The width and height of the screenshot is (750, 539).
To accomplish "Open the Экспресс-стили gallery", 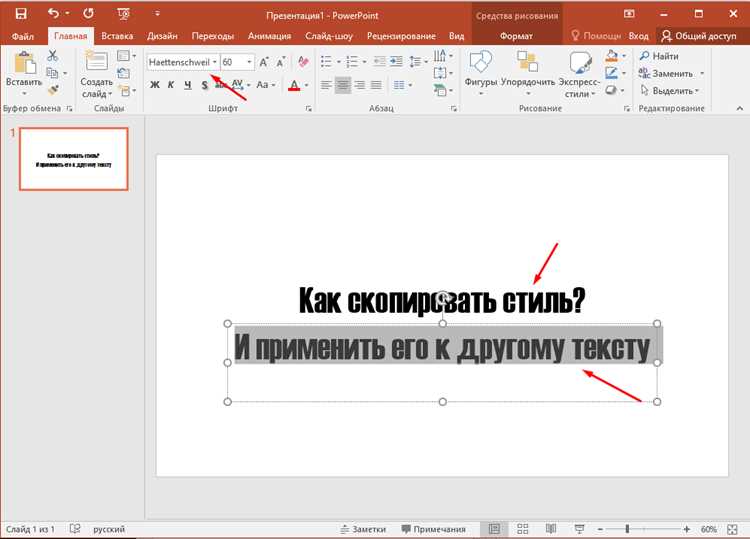I will (x=579, y=74).
